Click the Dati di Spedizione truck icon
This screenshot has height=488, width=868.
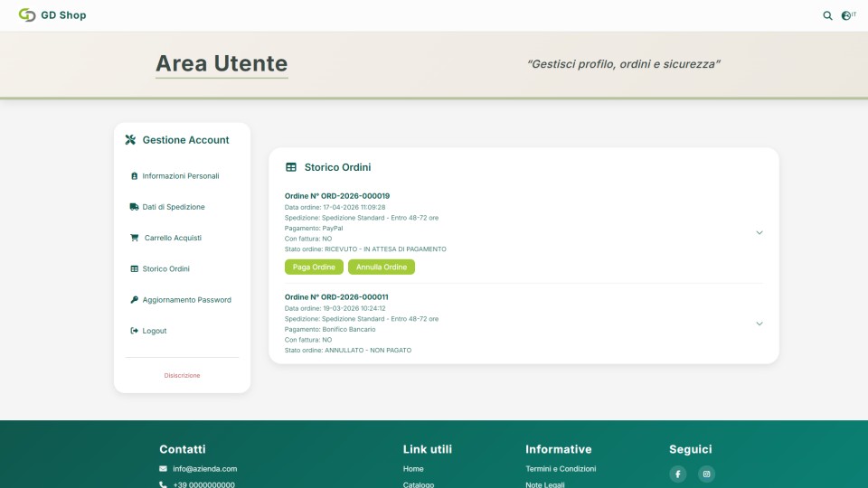pos(134,207)
